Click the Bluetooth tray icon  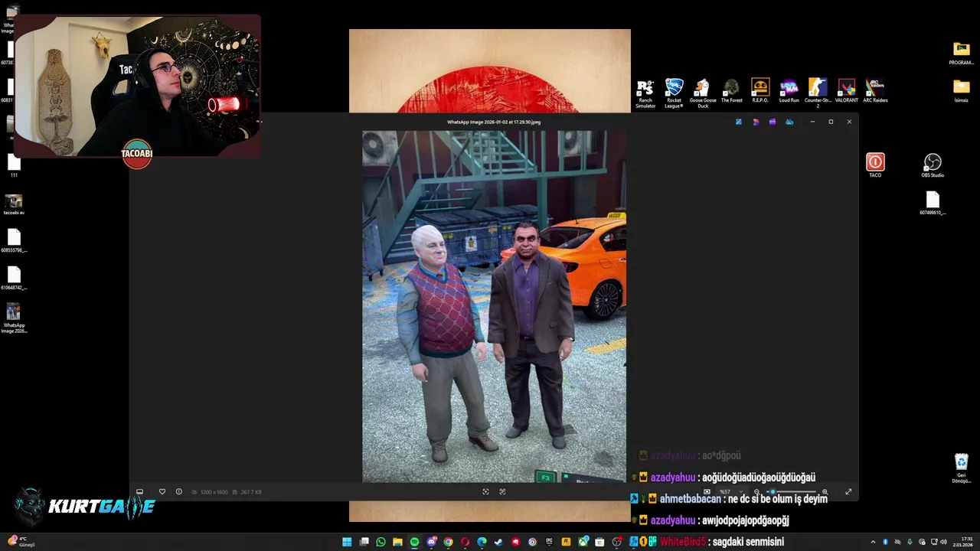[x=886, y=542]
